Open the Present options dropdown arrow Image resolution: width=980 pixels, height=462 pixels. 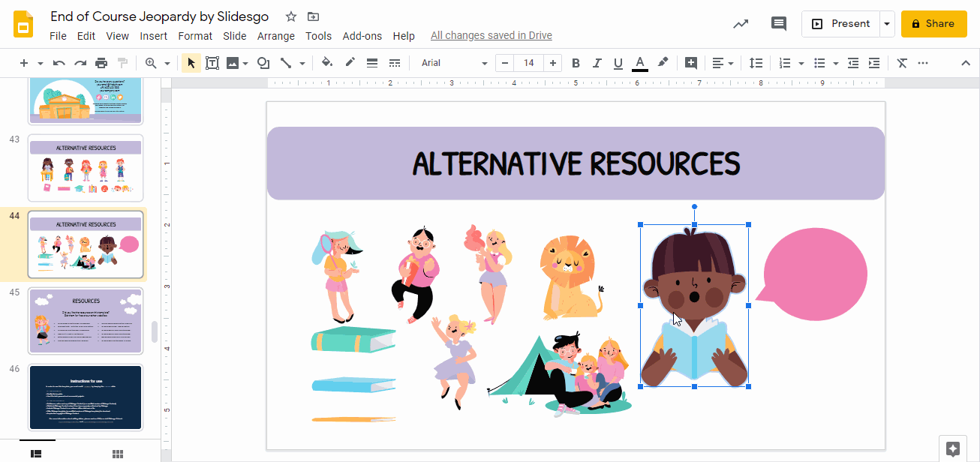[x=887, y=23]
